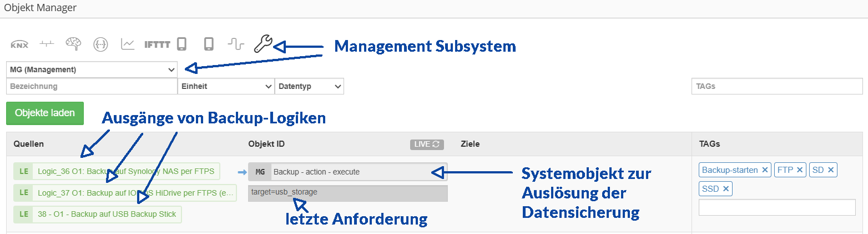This screenshot has width=868, height=234.
Task: Select the second smartphone subsystem icon
Action: (x=209, y=44)
